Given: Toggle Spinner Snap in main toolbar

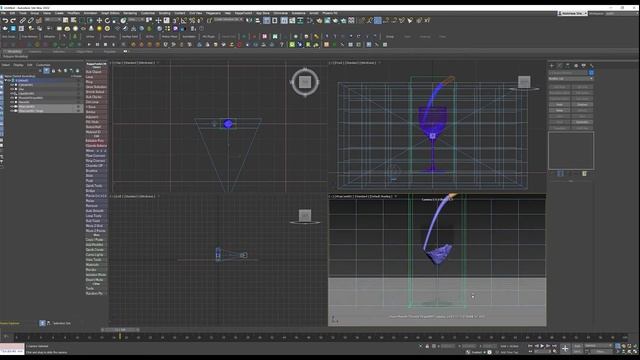Looking at the screenshot, I should [200, 20].
